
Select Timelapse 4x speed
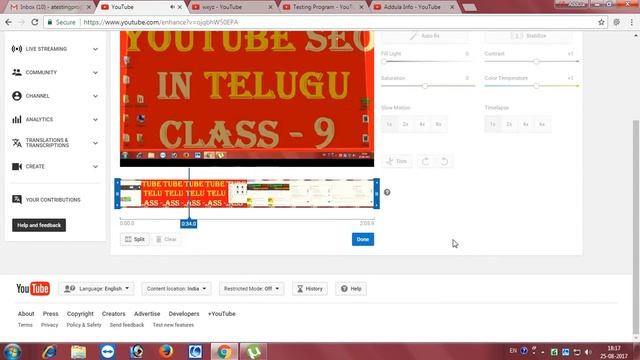[x=526, y=124]
